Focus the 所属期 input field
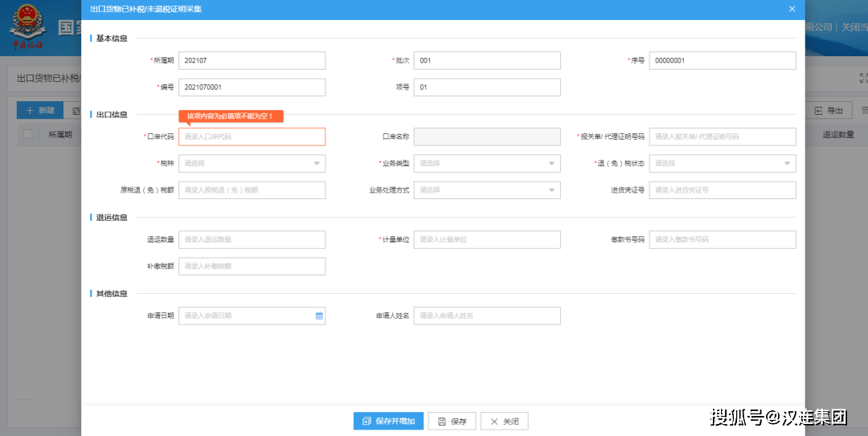Screen dimensions: 868x436 (252, 61)
